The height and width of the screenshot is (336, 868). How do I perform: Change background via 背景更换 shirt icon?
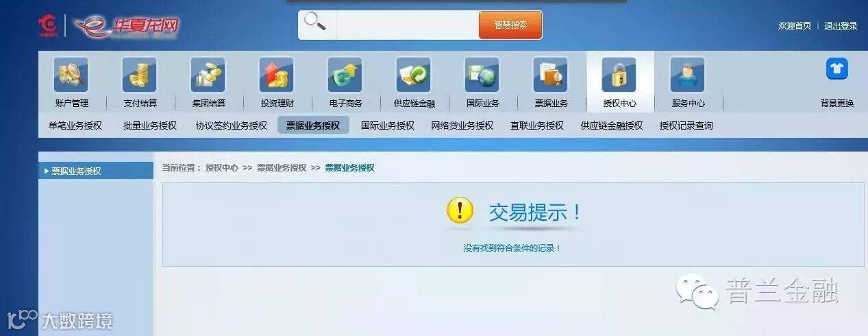coord(836,69)
